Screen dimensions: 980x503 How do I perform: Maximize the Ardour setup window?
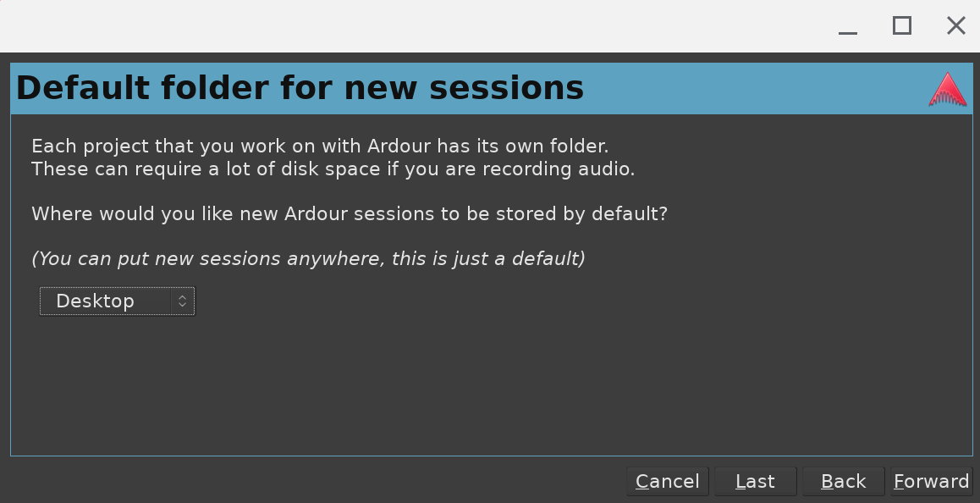902,25
